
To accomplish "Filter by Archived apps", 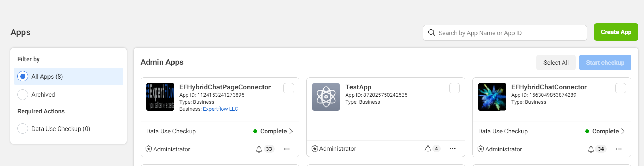I will click(23, 95).
